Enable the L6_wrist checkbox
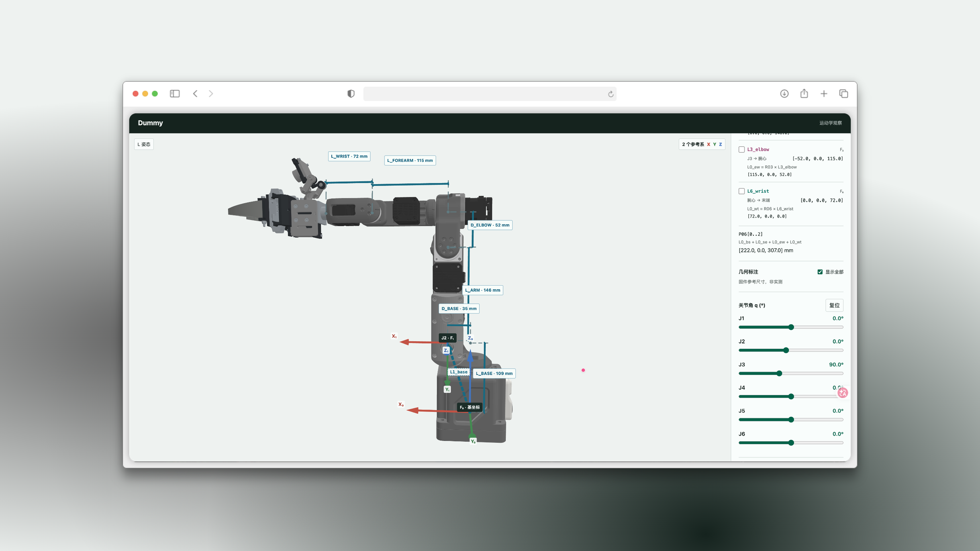The image size is (980, 551). coord(741,191)
